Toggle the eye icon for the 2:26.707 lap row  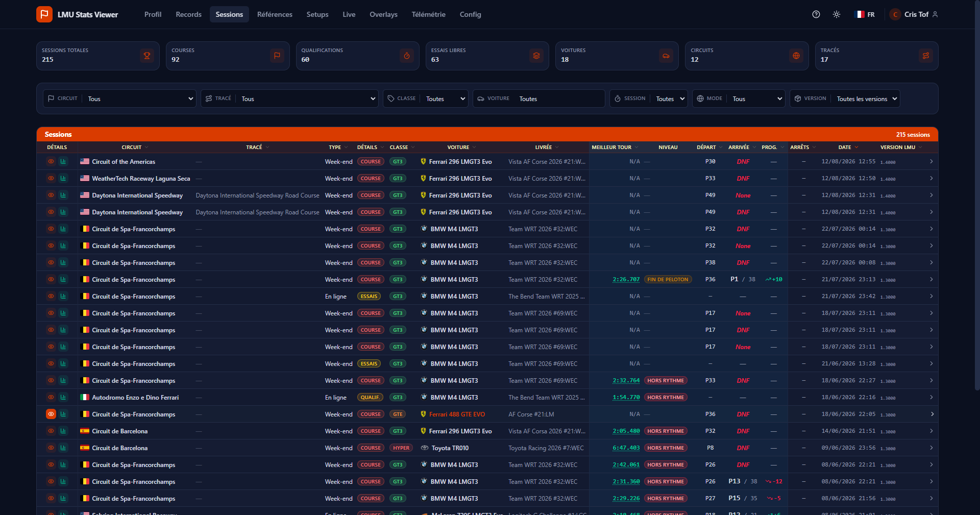(51, 279)
